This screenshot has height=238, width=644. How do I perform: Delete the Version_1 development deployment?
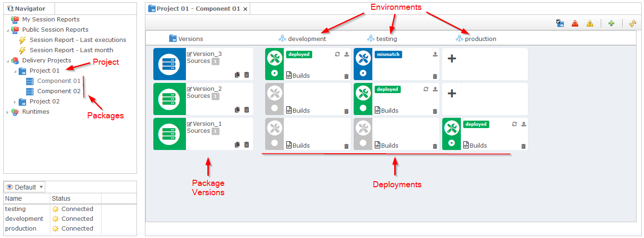346,146
